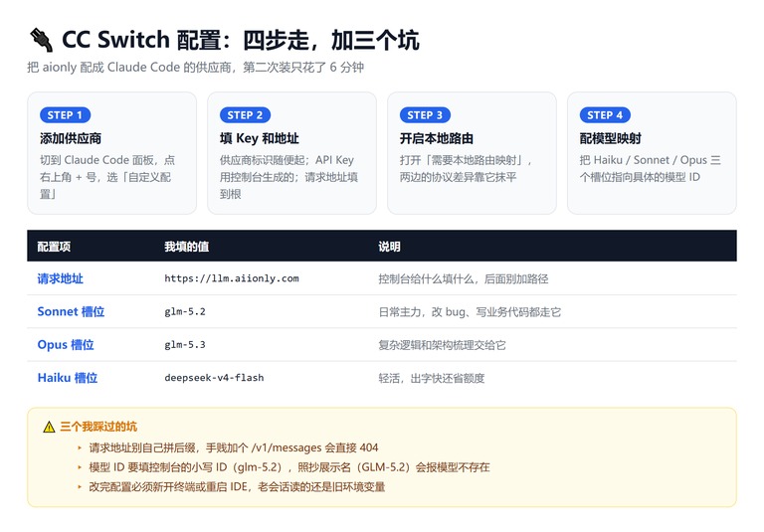Screen dimensions: 764x532
Task: Click the heading 开启本地路由
Action: (437, 138)
